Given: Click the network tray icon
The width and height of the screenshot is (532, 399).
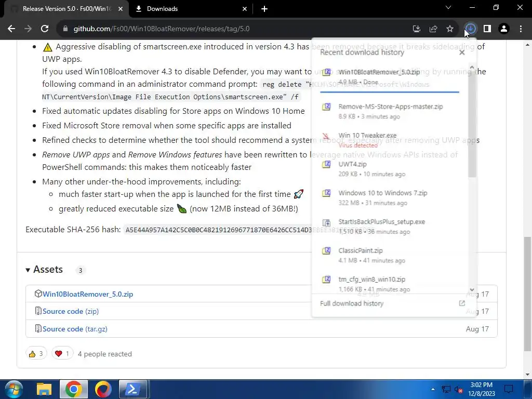Looking at the screenshot, I should (446, 390).
